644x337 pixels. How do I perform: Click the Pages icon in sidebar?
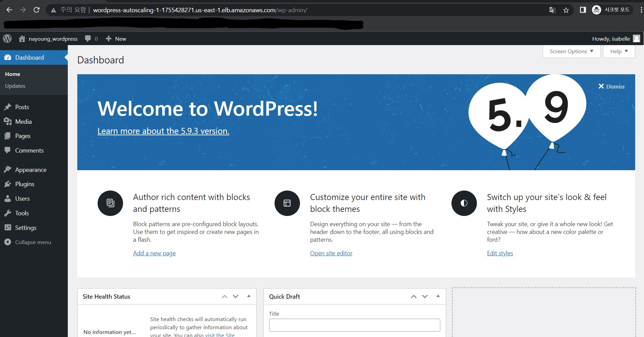point(8,136)
